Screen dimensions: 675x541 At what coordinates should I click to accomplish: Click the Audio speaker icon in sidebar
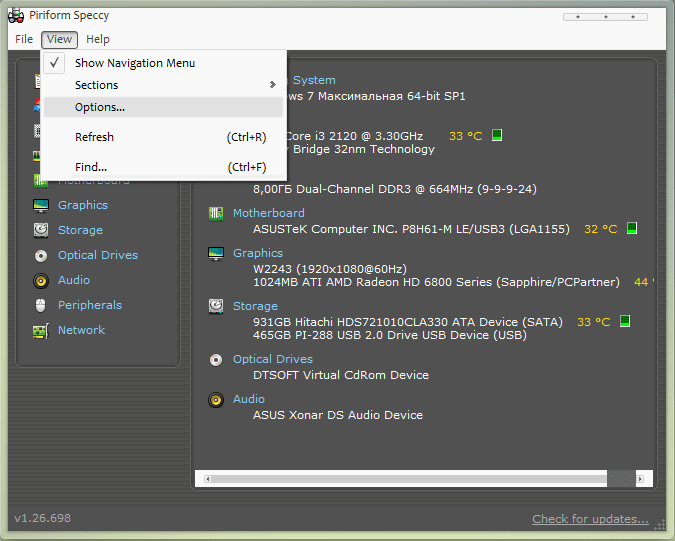(41, 281)
